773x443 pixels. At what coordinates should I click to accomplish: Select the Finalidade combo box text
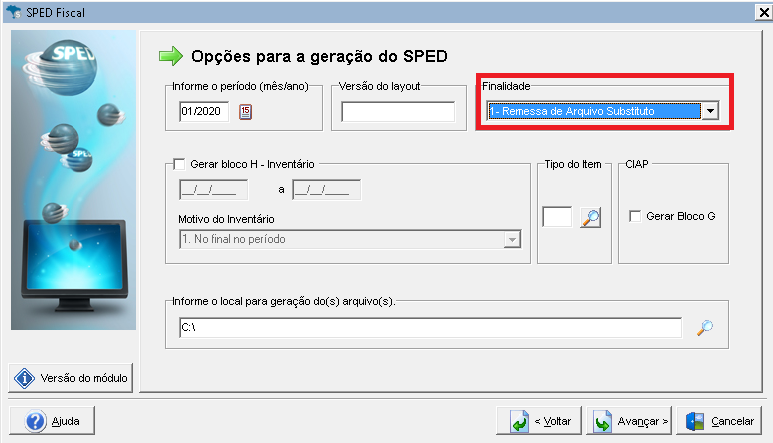pos(594,111)
